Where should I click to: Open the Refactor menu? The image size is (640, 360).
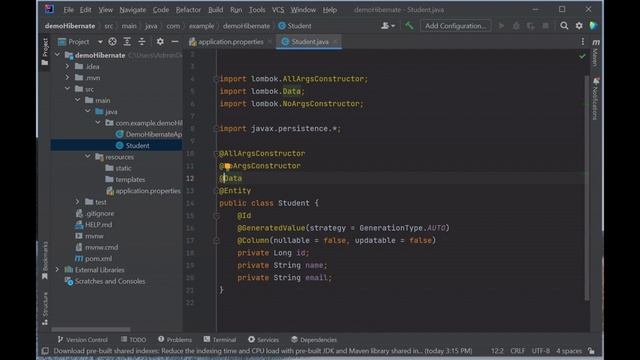tap(188, 10)
